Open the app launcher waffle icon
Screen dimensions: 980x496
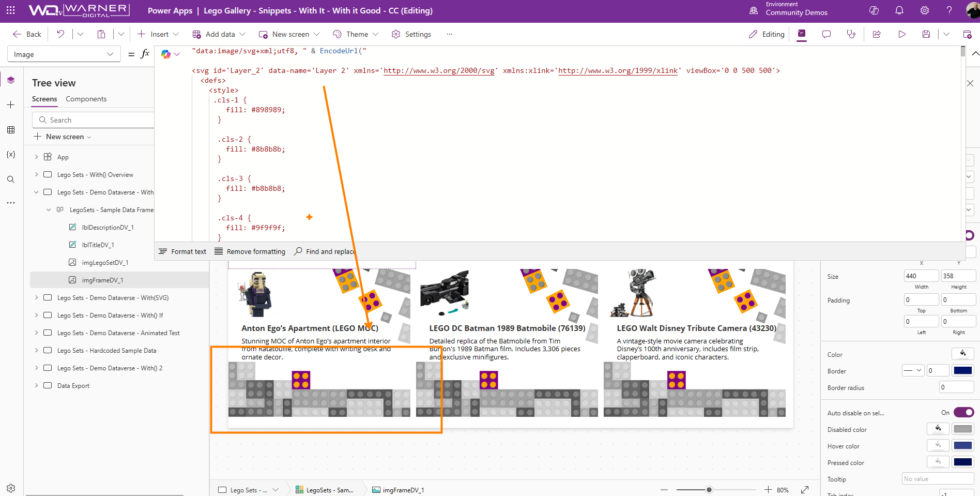(11, 10)
